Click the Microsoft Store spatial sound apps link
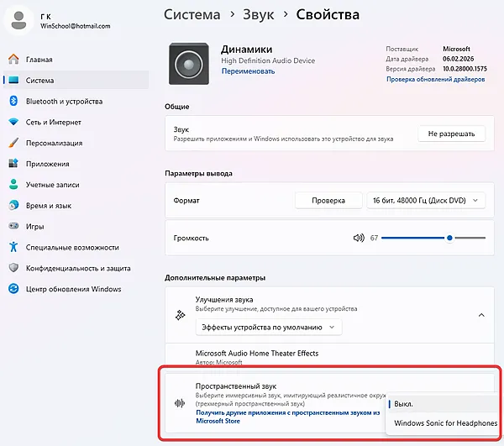Image resolution: width=504 pixels, height=446 pixels. point(288,417)
